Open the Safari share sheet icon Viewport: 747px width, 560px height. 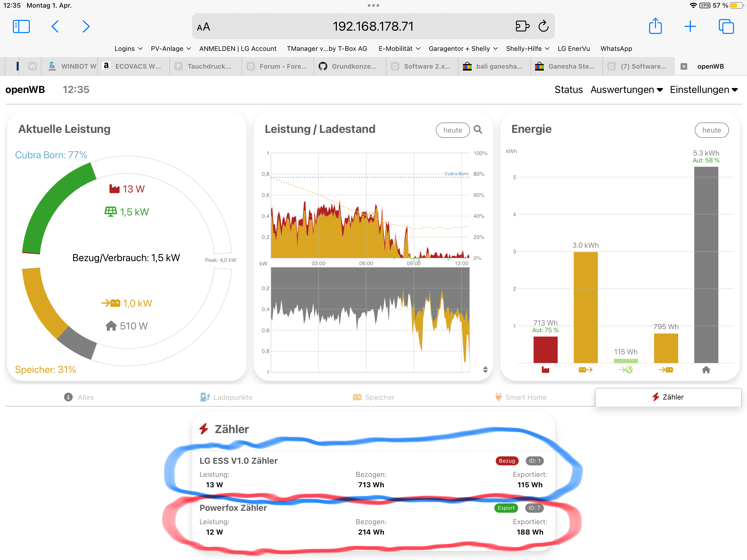tap(655, 26)
